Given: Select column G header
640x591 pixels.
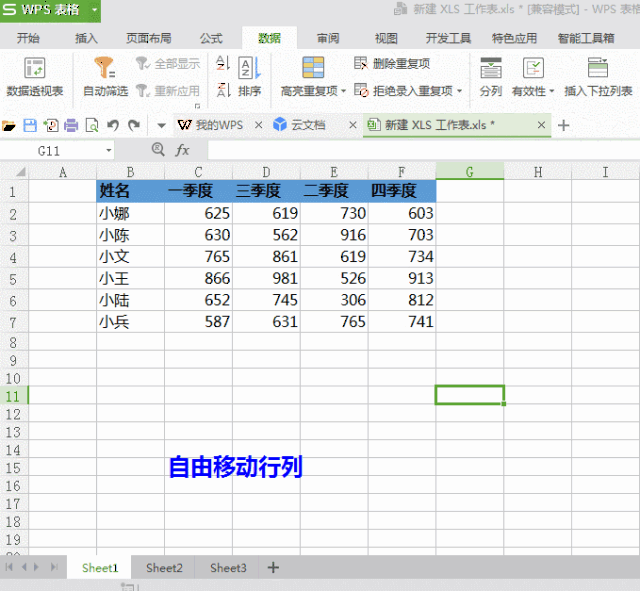Looking at the screenshot, I should coord(470,172).
